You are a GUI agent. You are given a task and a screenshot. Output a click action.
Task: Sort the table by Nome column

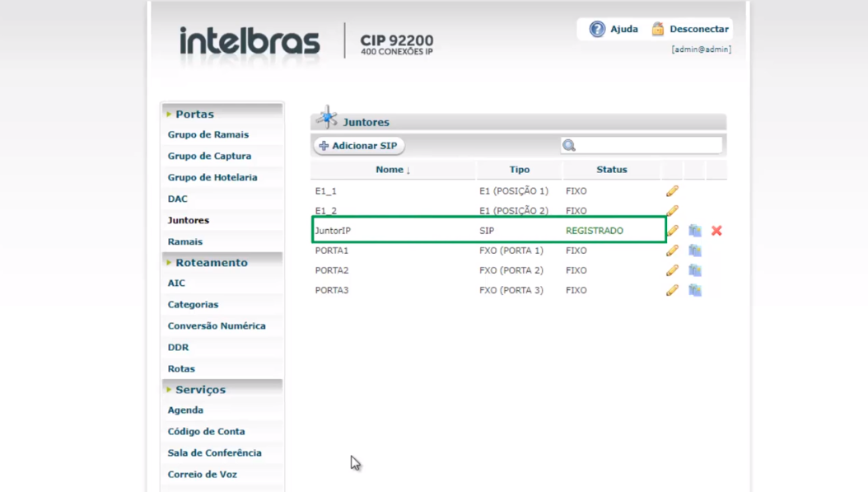[392, 170]
